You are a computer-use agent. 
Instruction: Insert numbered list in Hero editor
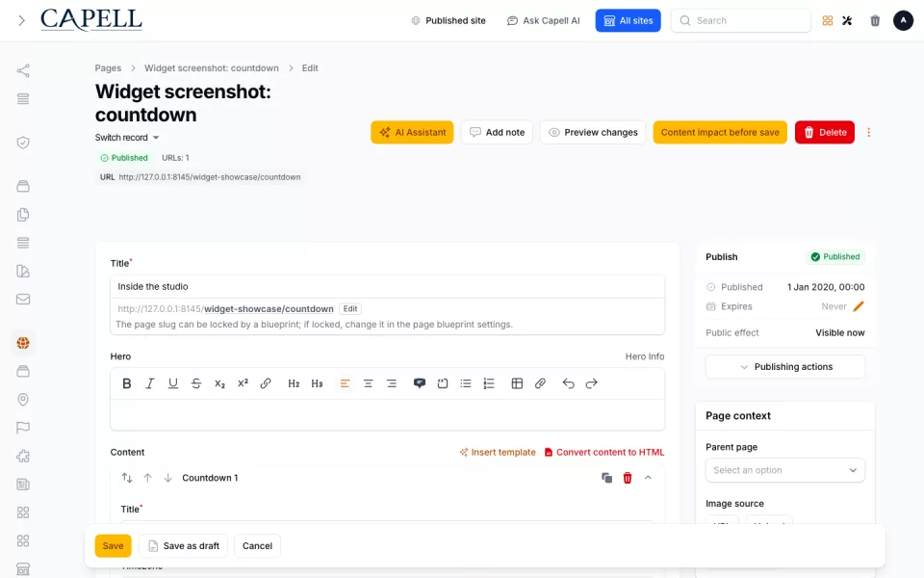489,383
